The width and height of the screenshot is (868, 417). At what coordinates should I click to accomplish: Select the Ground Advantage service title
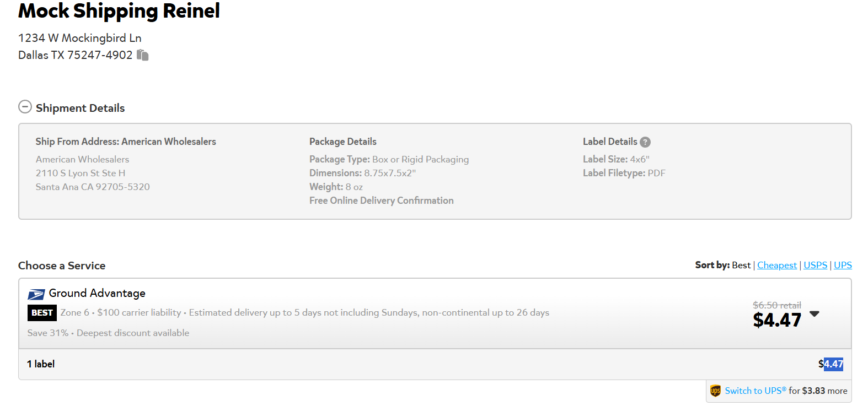click(x=97, y=293)
